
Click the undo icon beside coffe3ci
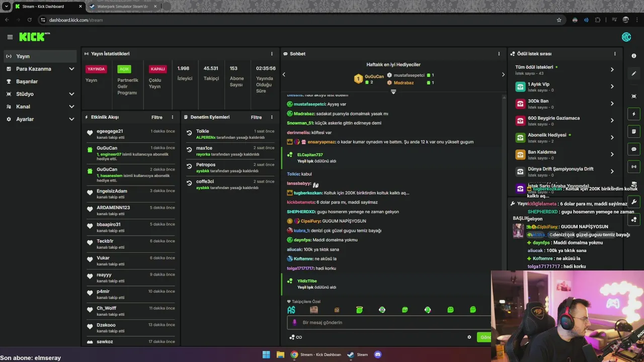coord(189,184)
